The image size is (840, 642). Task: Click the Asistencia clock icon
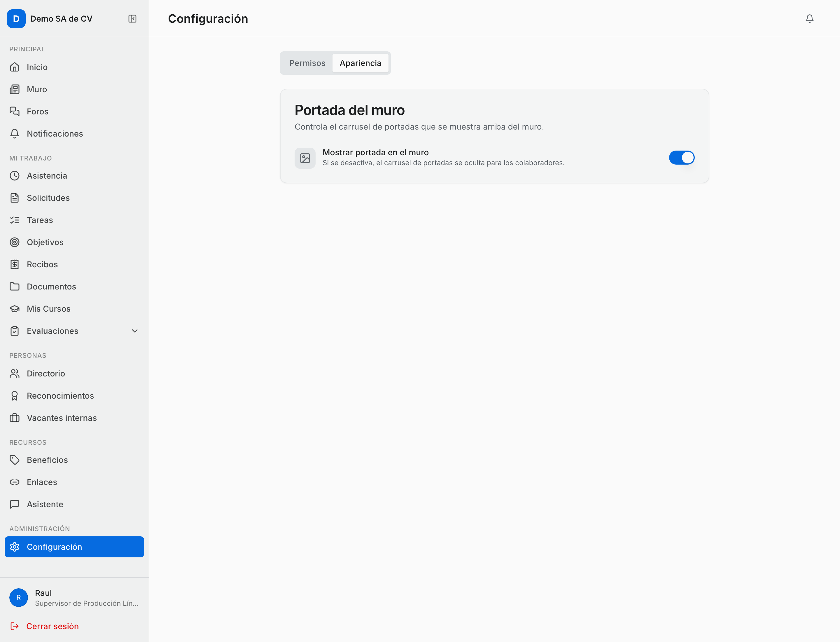coord(15,176)
